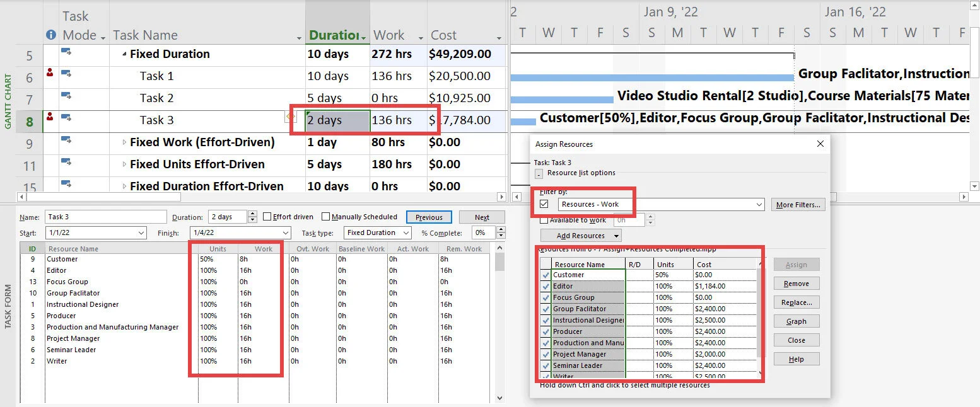Click task mode icon for row 9
This screenshot has height=407, width=980.
[x=66, y=140]
